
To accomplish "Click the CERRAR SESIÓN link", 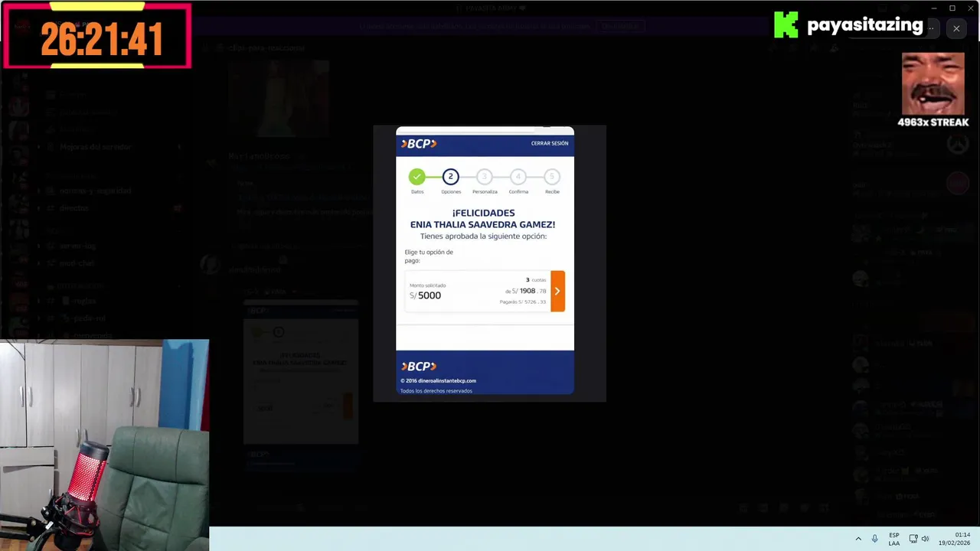I will click(550, 143).
